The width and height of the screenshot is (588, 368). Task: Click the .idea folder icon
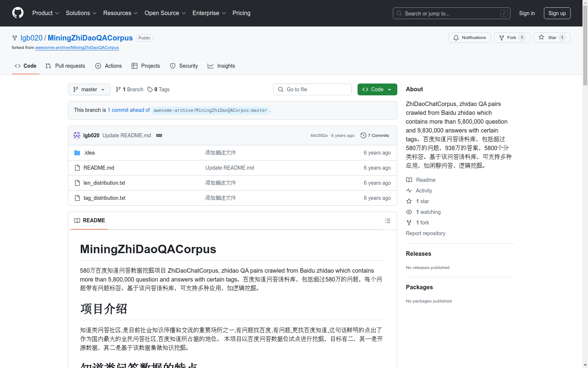coord(77,153)
